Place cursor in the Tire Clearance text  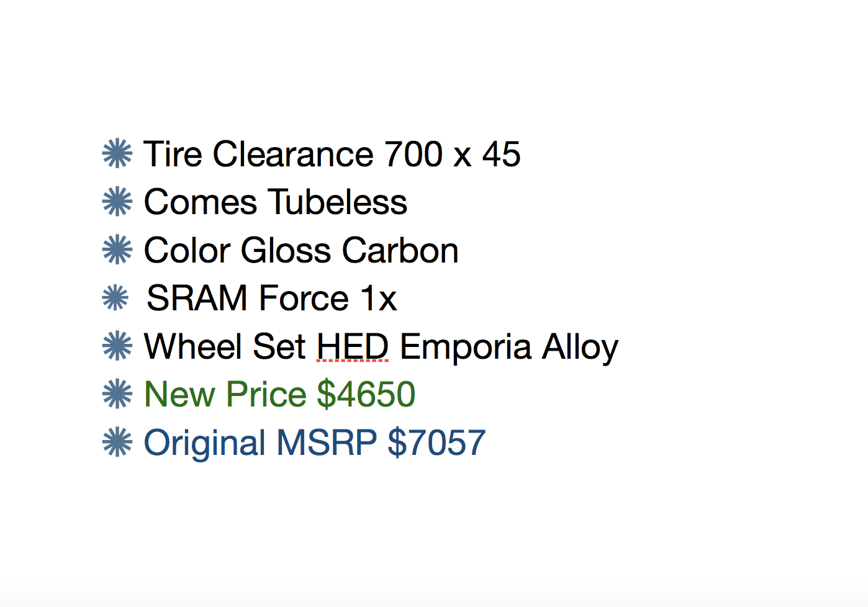pos(260,154)
